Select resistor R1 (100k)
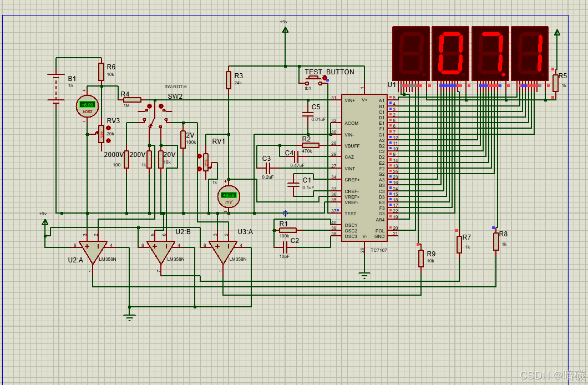588x385 pixels. pos(288,230)
